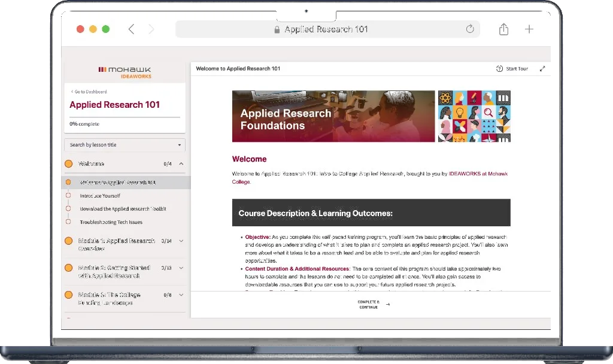
Task: Expand lesson to fullscreen view
Action: point(542,69)
